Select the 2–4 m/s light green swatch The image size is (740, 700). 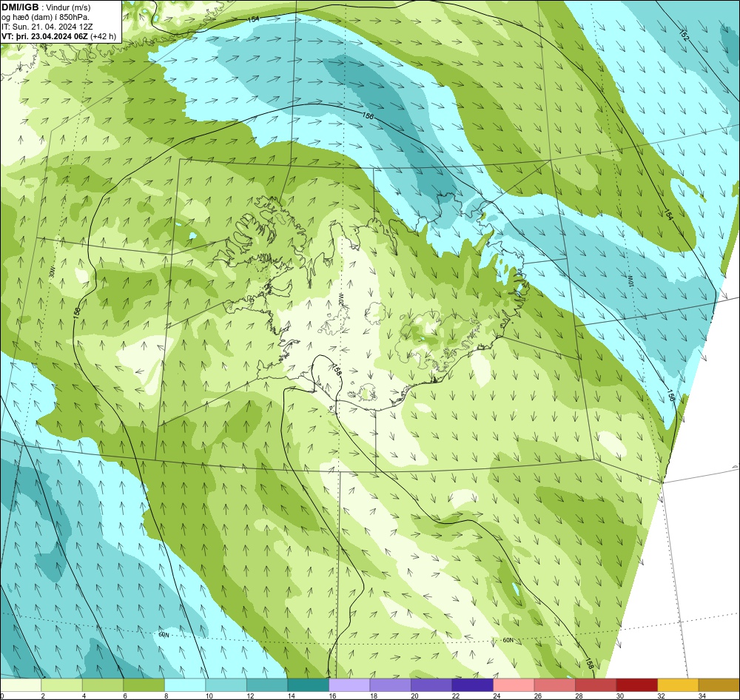click(x=62, y=685)
